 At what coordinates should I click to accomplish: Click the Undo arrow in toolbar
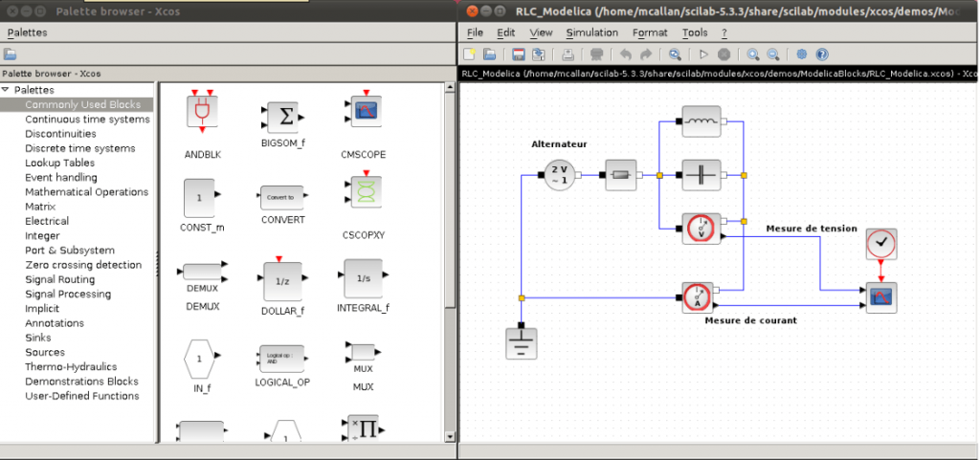point(626,55)
